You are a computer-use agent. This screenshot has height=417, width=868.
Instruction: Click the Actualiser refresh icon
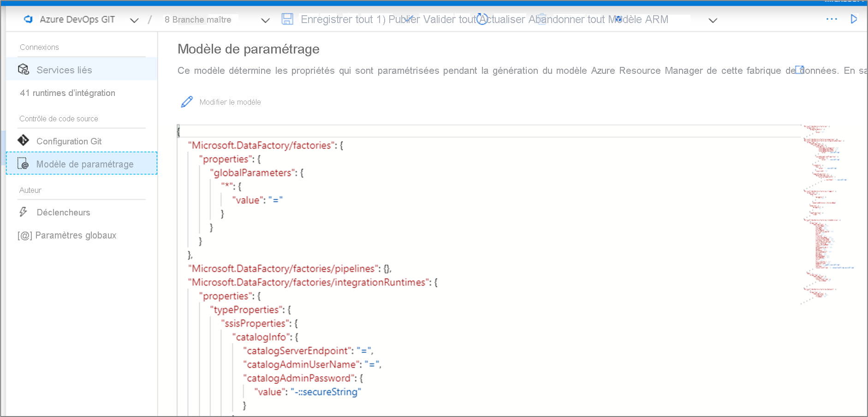(x=482, y=19)
